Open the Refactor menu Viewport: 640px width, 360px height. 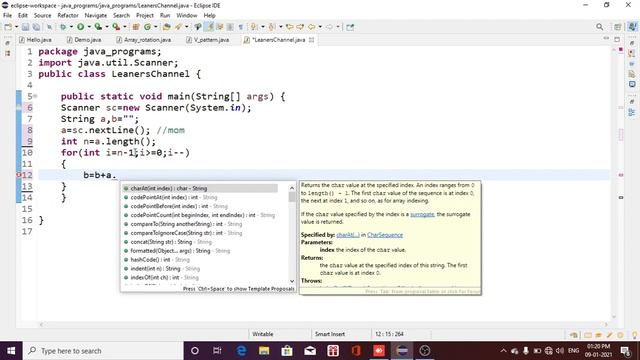[68, 15]
